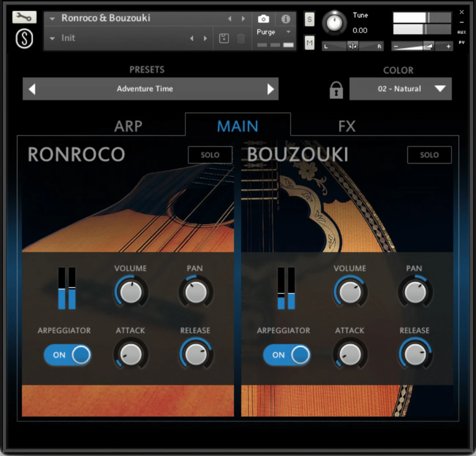Image resolution: width=476 pixels, height=456 pixels.
Task: Click the save preset disk icon
Action: (x=224, y=38)
